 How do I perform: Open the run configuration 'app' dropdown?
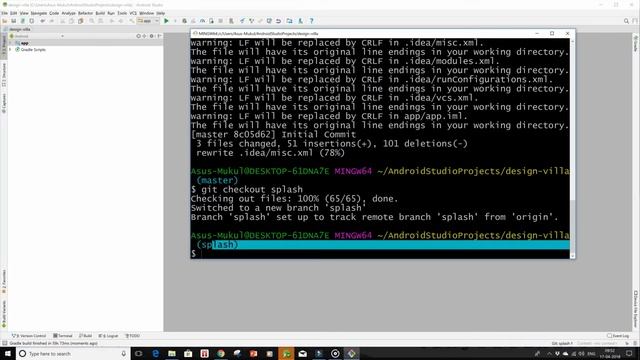148,21
